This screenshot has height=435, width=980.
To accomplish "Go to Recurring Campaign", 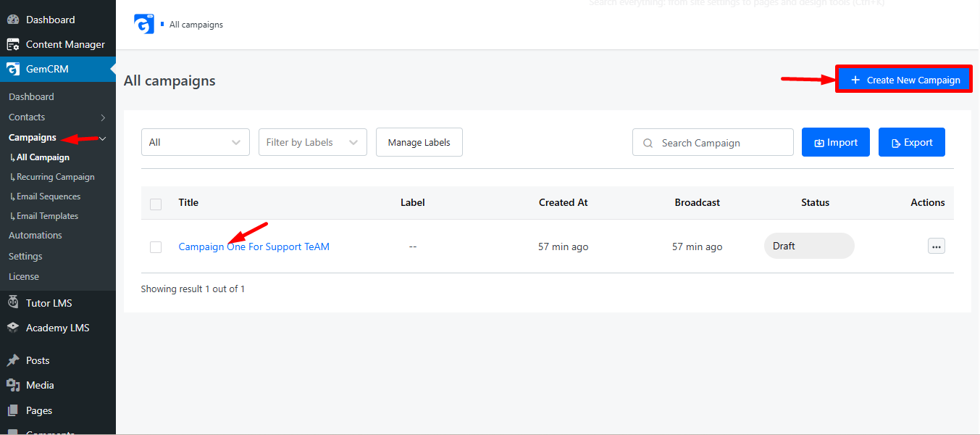I will pyautogui.click(x=56, y=177).
